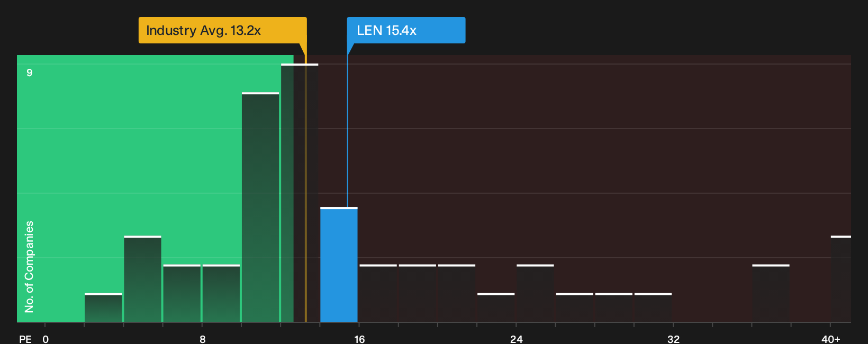This screenshot has width=868, height=344.
Task: Click the x-axis label 0
Action: [x=46, y=339]
